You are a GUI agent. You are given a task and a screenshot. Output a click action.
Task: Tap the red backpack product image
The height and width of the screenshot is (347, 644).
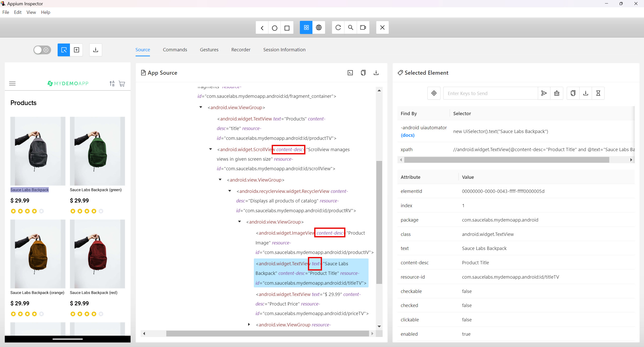[x=97, y=254]
